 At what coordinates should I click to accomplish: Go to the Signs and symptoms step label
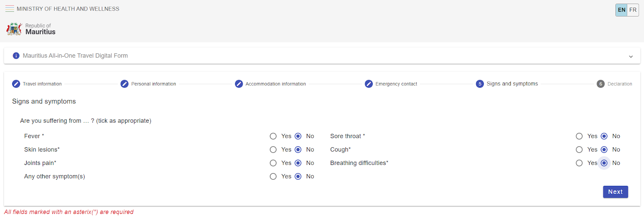coord(512,84)
